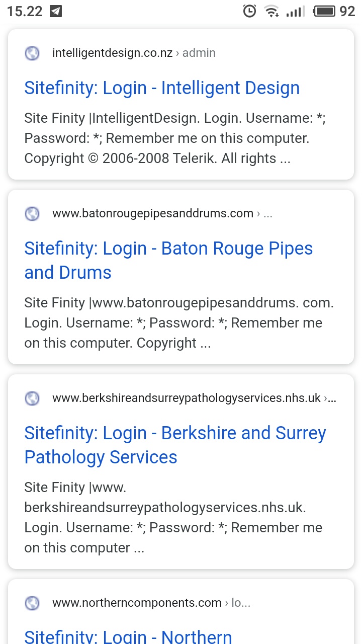
Task: Open Sitefinity: Login - Northern result
Action: pos(128,635)
